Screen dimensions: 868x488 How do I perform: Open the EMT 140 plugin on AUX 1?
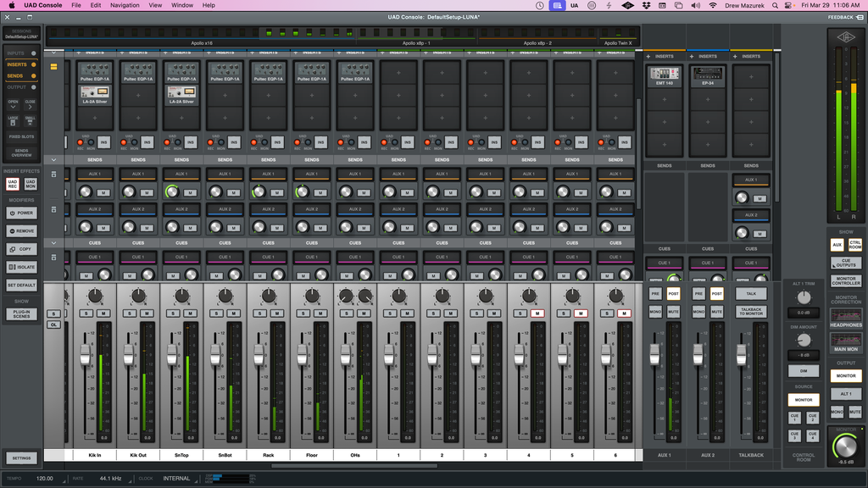click(x=665, y=76)
